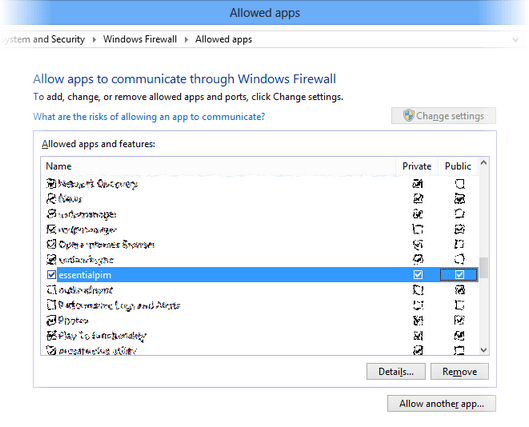
Task: Uncheck the essentialpim name checkbox
Action: [x=51, y=275]
